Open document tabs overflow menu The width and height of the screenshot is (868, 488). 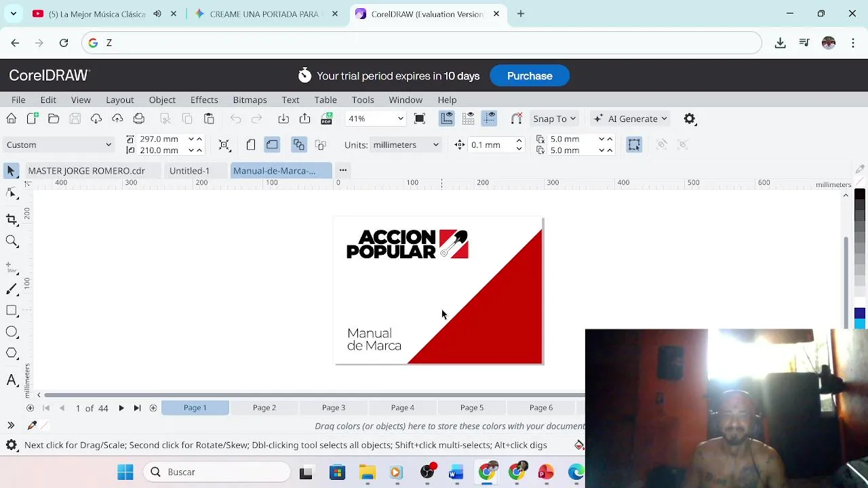pos(343,170)
